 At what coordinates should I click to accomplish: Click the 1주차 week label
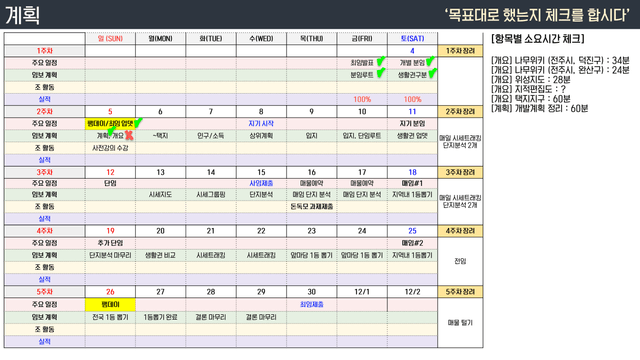(44, 51)
